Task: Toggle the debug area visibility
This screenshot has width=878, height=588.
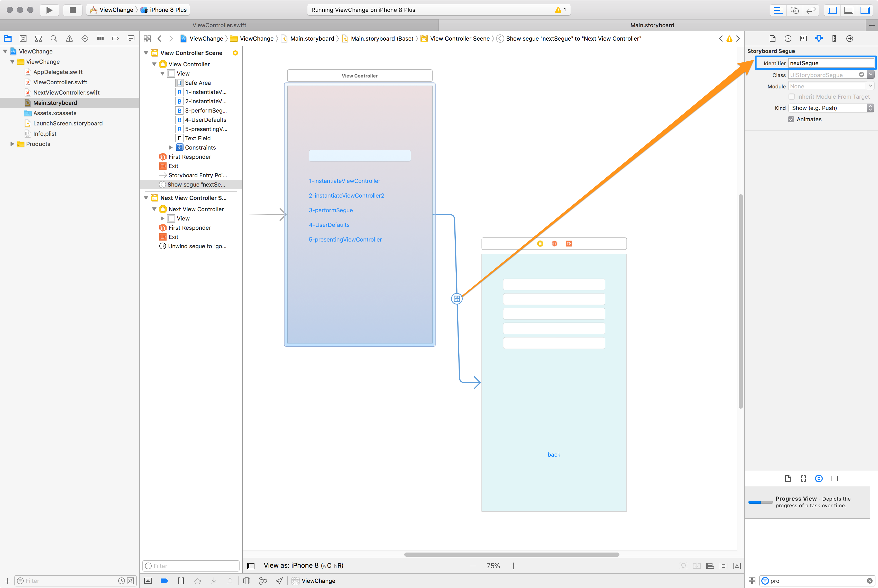Action: click(848, 10)
